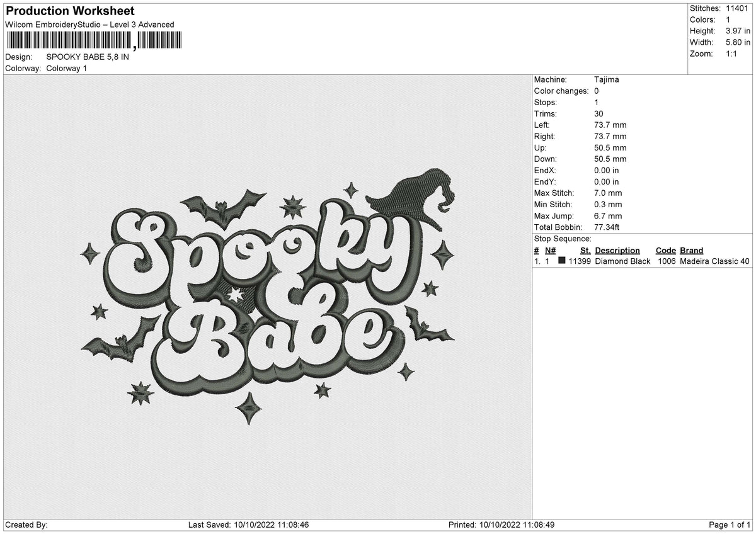Click the bat above the Spooky lettering
Viewport: 756px width, 534px height.
pyautogui.click(x=222, y=208)
